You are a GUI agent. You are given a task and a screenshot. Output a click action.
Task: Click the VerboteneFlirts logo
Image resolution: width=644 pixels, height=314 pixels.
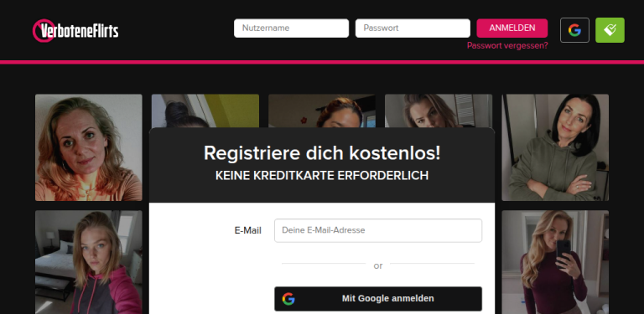[75, 30]
